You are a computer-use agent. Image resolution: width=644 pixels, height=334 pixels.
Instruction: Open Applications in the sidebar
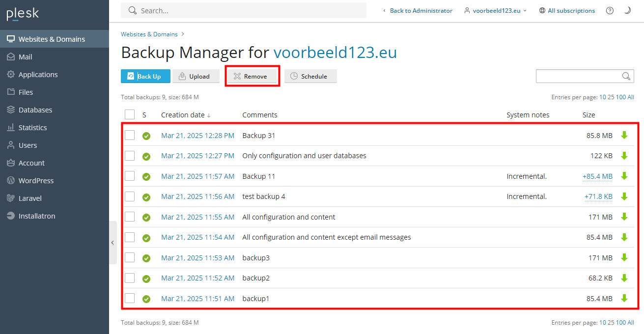[55, 74]
